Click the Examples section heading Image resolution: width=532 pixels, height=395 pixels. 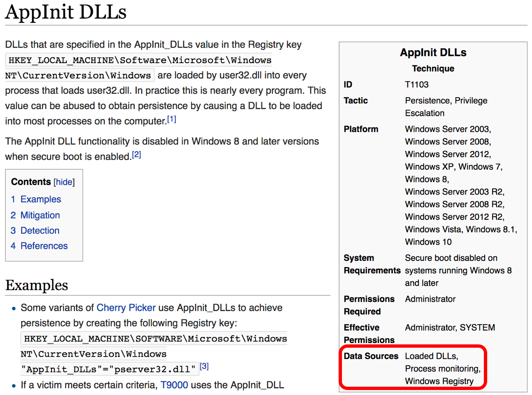click(x=37, y=285)
